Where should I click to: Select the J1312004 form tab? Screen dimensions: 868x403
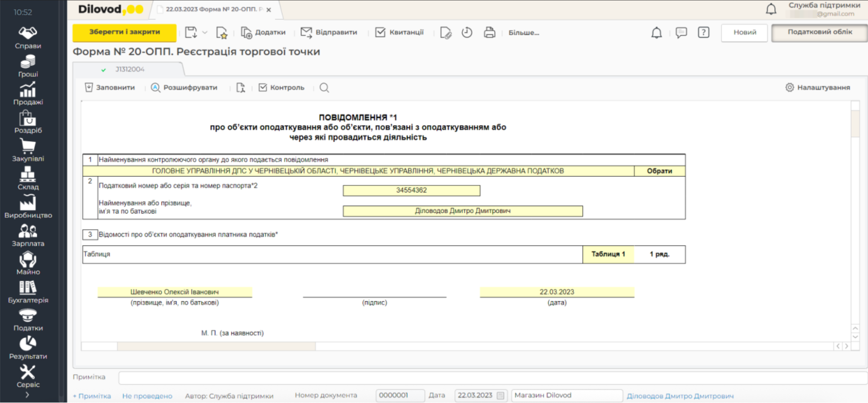point(129,69)
